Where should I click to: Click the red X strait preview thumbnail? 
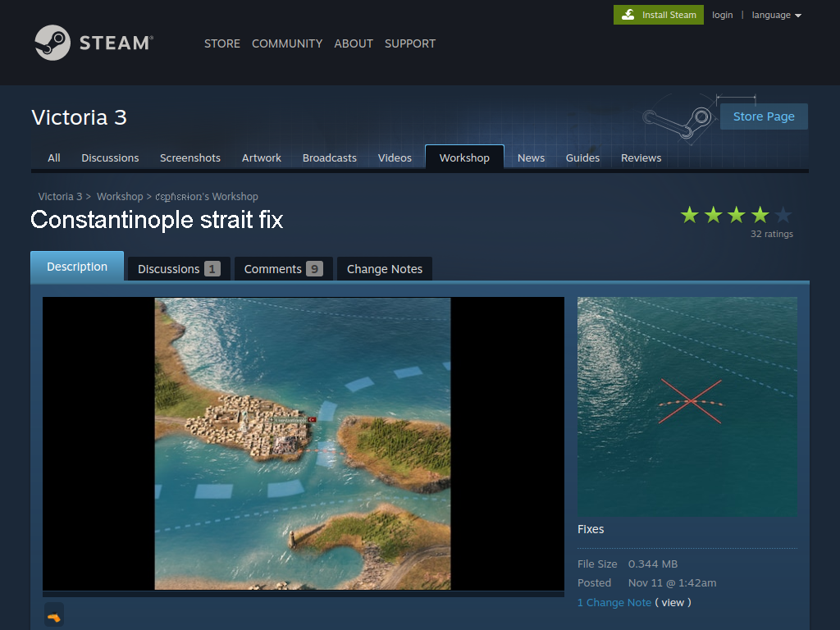687,407
